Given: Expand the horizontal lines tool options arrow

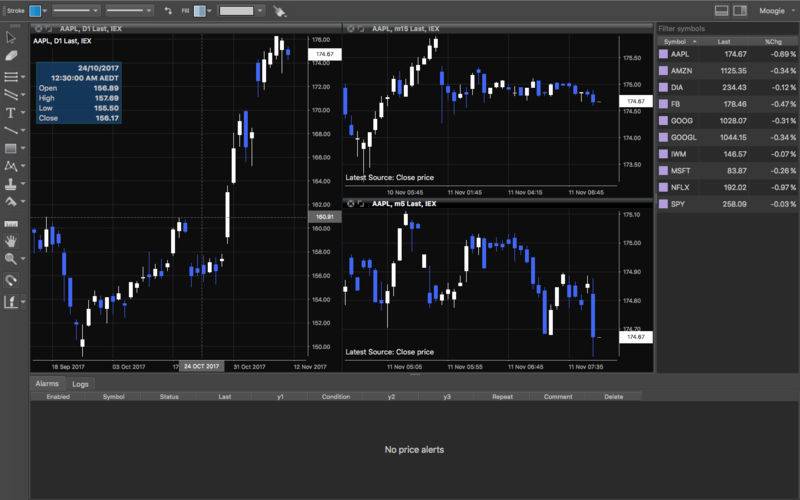Looking at the screenshot, I should pos(23,77).
